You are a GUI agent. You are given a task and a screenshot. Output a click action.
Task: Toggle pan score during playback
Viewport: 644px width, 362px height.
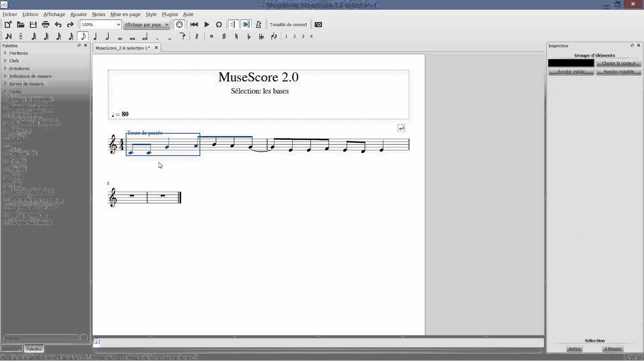pos(246,25)
